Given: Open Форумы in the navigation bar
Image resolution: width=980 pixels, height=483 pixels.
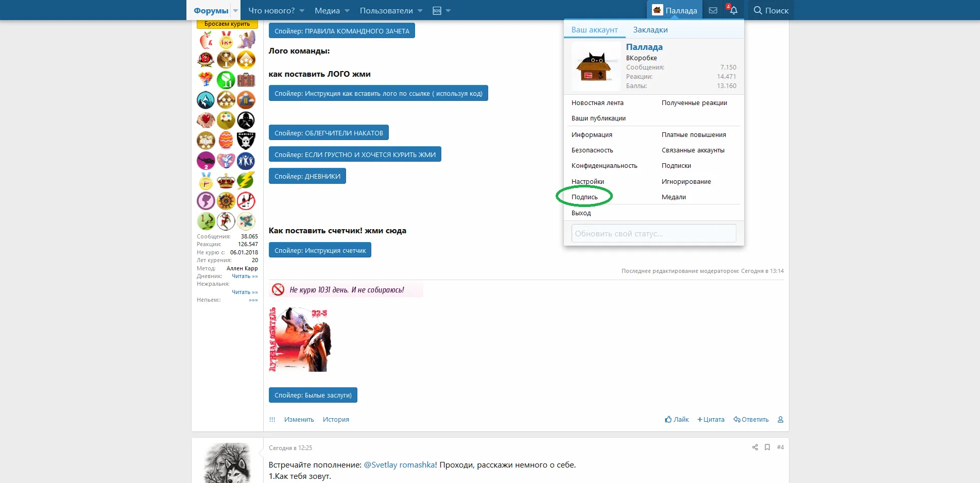Looking at the screenshot, I should click(211, 11).
